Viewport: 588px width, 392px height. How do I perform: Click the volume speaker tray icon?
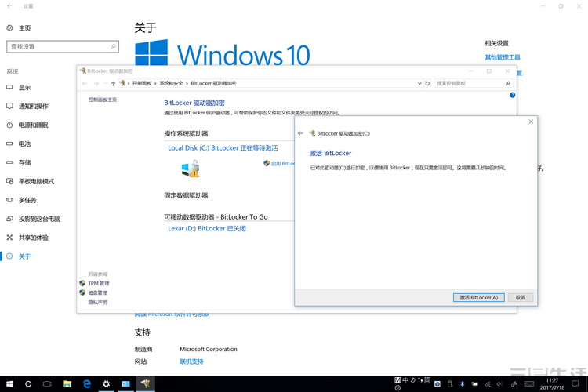click(x=499, y=383)
